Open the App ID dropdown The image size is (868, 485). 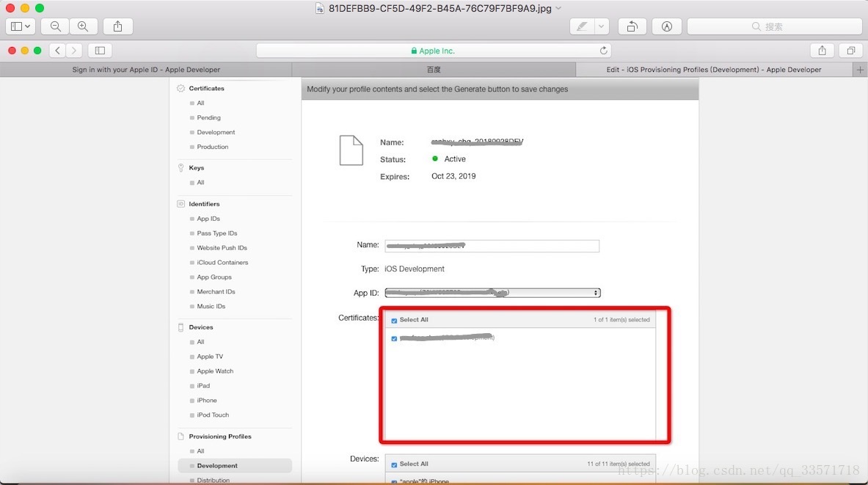coord(492,292)
